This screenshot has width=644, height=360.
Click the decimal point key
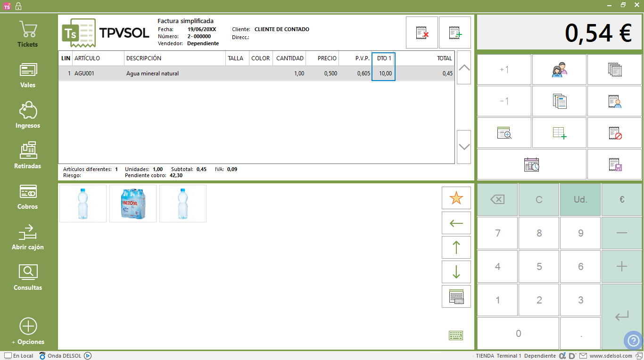click(580, 333)
